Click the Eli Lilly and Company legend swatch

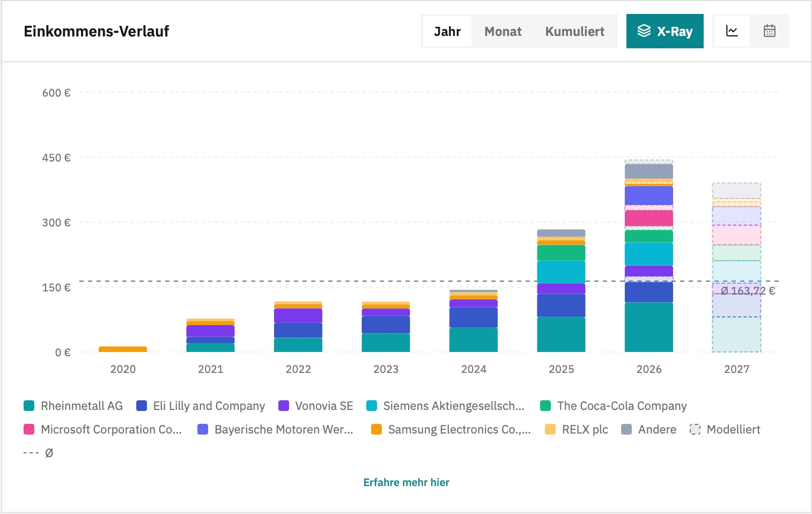pyautogui.click(x=142, y=406)
